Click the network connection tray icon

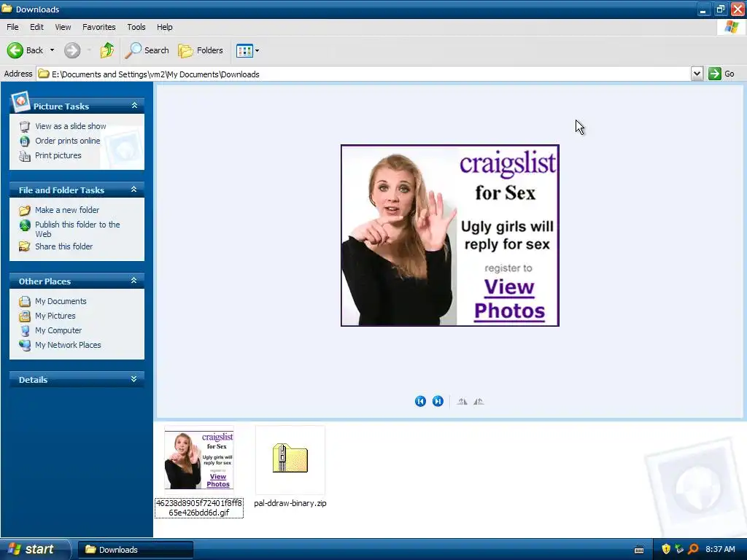click(x=679, y=549)
